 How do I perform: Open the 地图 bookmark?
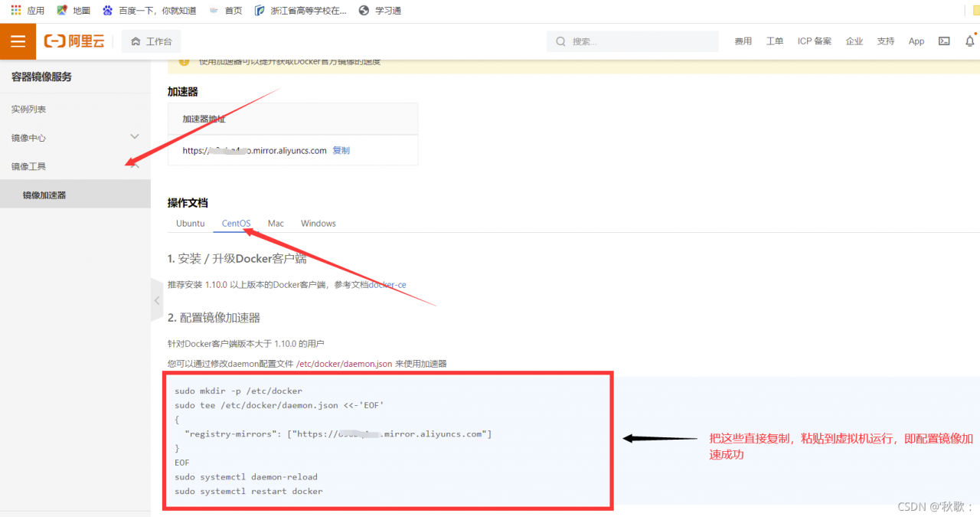pos(73,11)
